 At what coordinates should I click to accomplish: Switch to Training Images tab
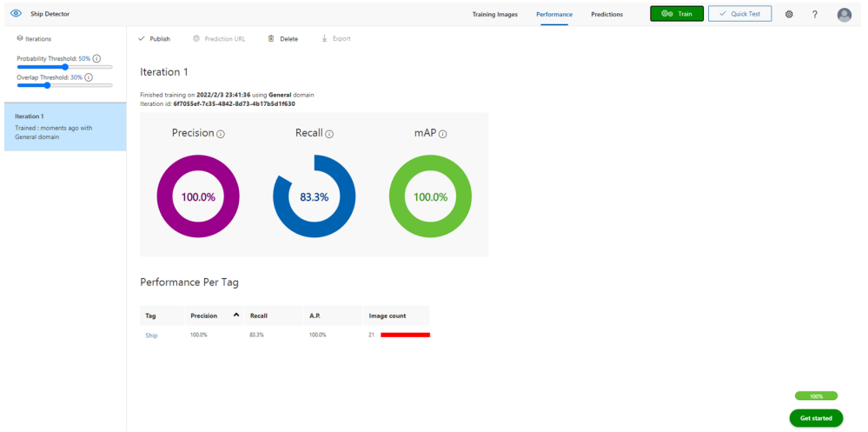point(495,15)
